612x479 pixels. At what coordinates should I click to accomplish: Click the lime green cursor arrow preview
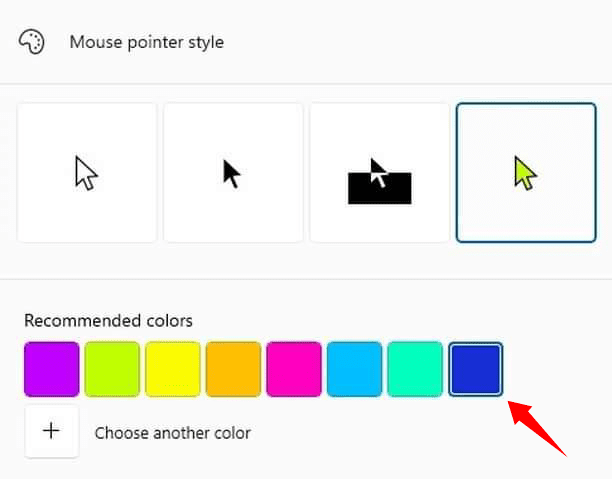tap(525, 173)
